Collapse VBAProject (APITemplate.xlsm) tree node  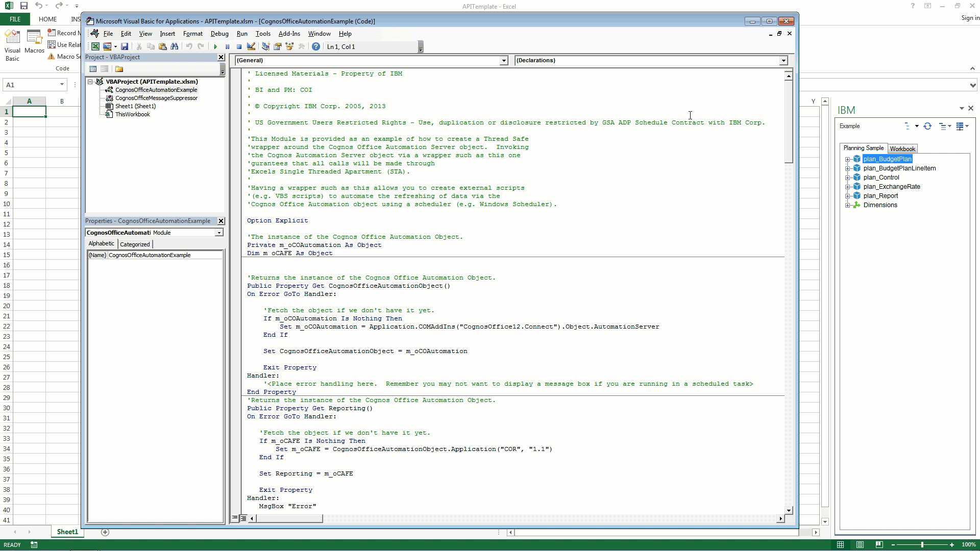pyautogui.click(x=90, y=82)
